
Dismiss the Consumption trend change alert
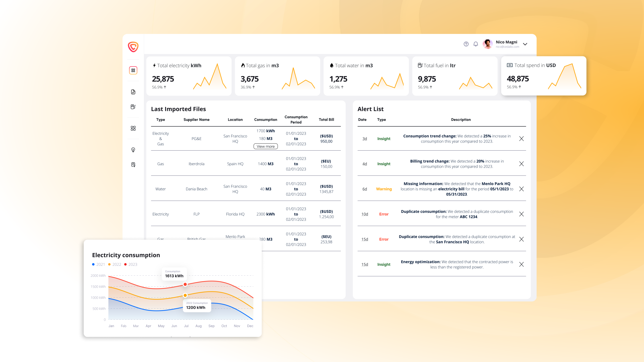point(521,139)
